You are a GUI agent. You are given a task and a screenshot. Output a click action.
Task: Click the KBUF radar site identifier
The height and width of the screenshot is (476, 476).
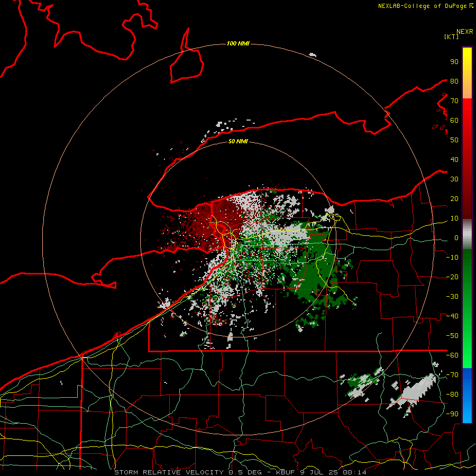(x=287, y=472)
